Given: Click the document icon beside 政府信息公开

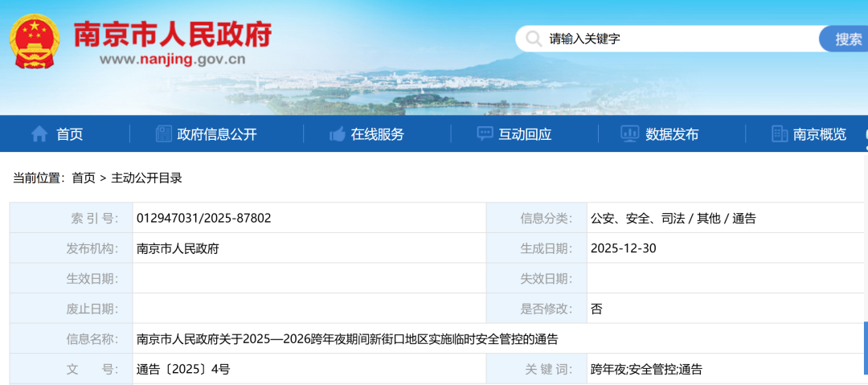Looking at the screenshot, I should click(x=164, y=134).
